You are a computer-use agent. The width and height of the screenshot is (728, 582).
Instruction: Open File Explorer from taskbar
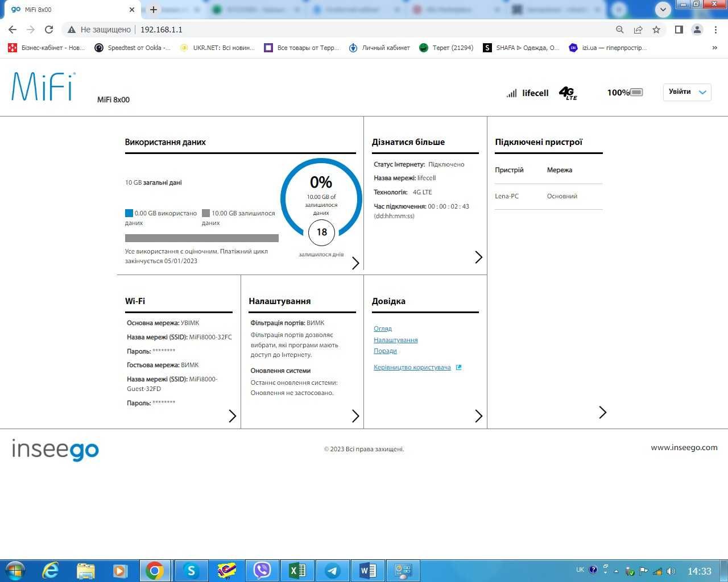(85, 571)
